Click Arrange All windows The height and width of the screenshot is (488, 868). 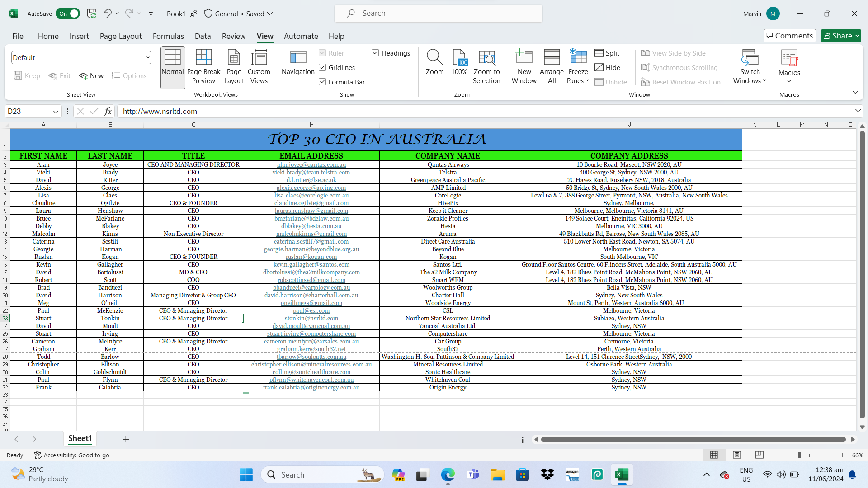click(552, 66)
